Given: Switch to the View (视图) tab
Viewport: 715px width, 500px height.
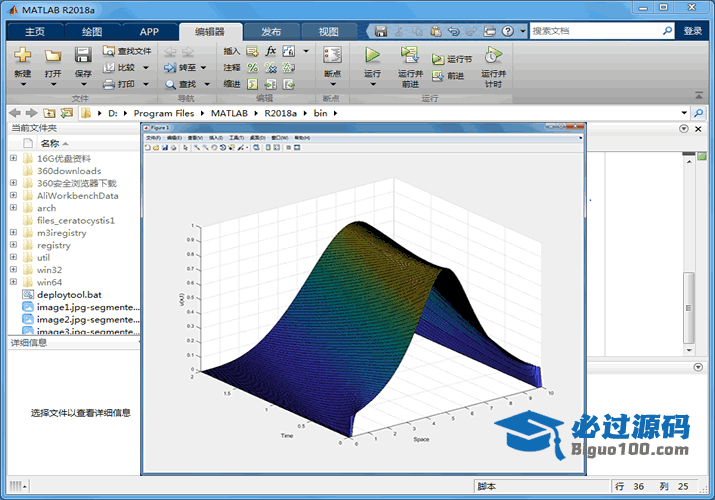Looking at the screenshot, I should (x=328, y=31).
